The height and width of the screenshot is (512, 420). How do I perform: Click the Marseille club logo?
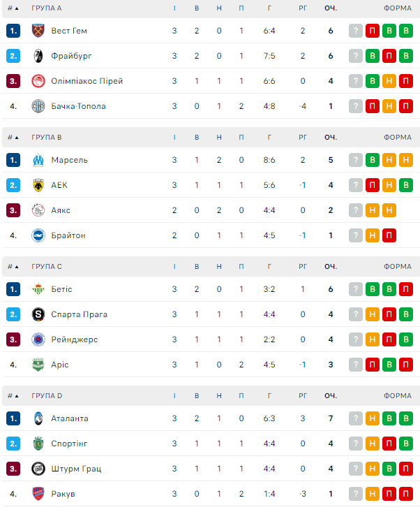click(x=38, y=160)
